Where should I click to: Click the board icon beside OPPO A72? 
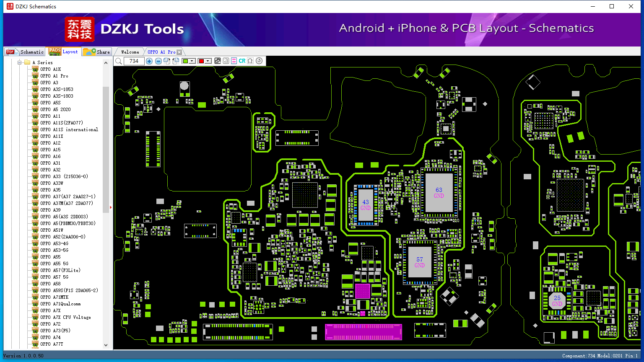(35, 324)
